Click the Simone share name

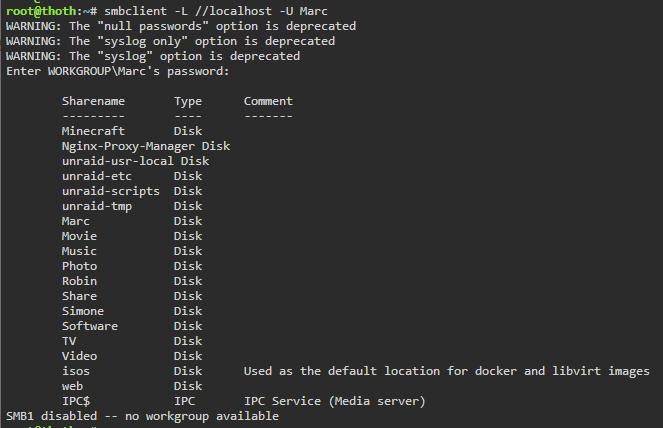pos(83,311)
